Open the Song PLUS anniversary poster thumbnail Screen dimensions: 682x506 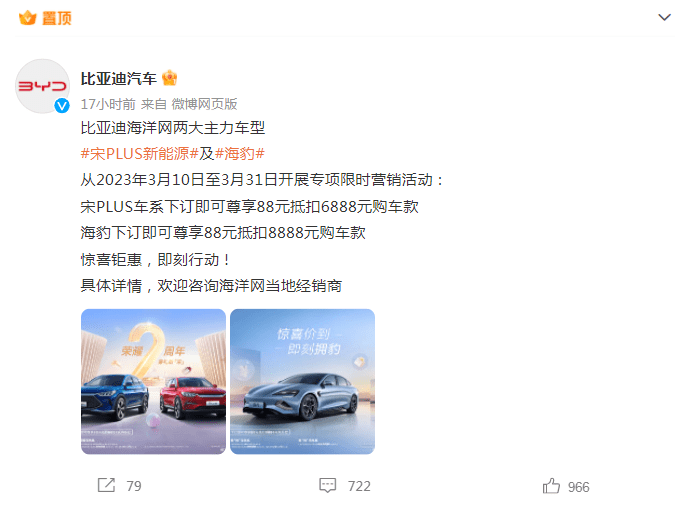click(x=153, y=382)
